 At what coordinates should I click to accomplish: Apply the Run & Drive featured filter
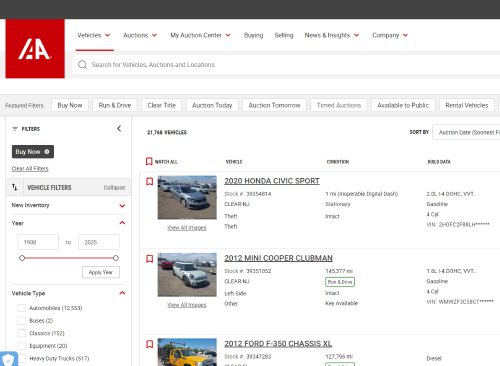click(x=115, y=105)
